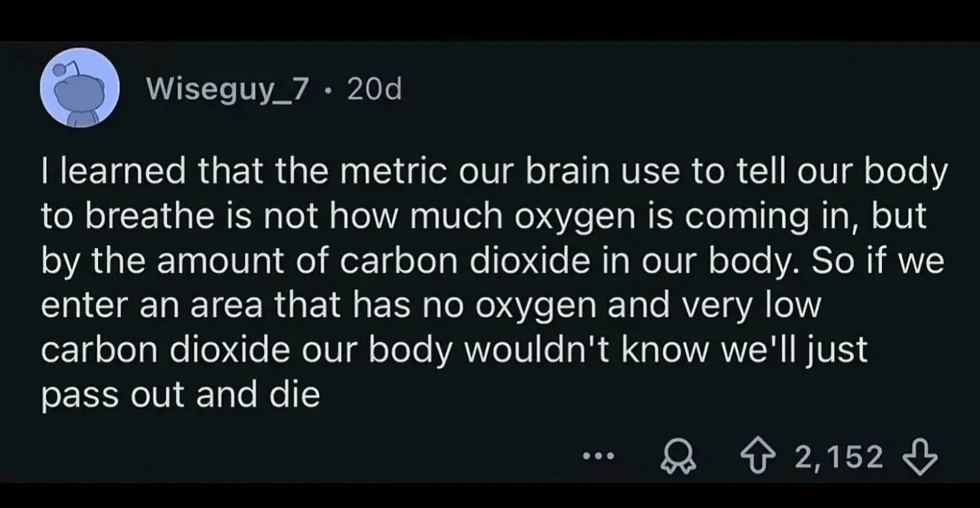Open the three-dot more options menu

(598, 458)
